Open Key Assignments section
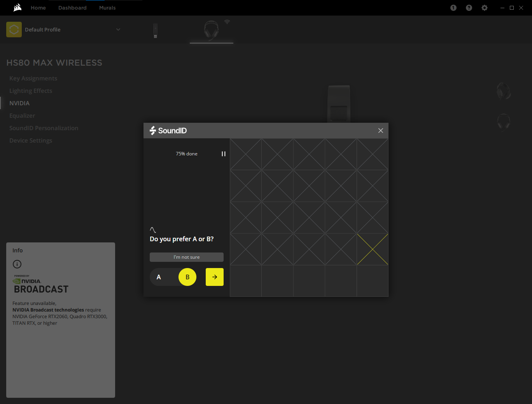This screenshot has height=404, width=532. (x=33, y=78)
